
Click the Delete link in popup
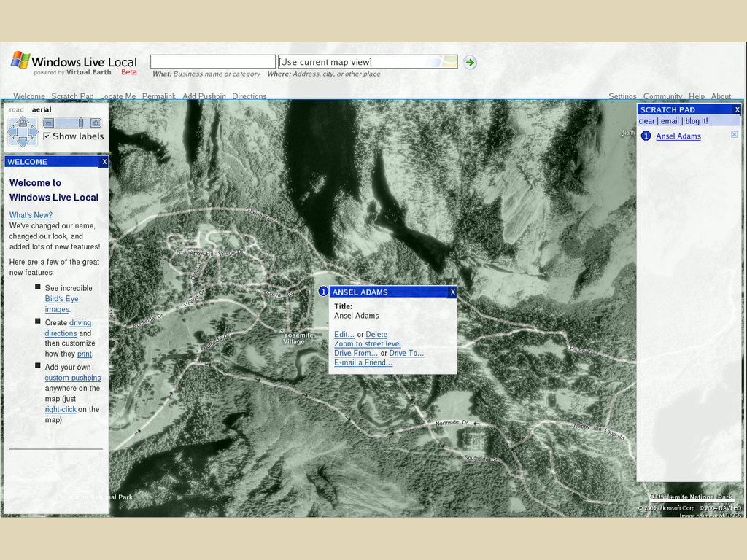[376, 334]
